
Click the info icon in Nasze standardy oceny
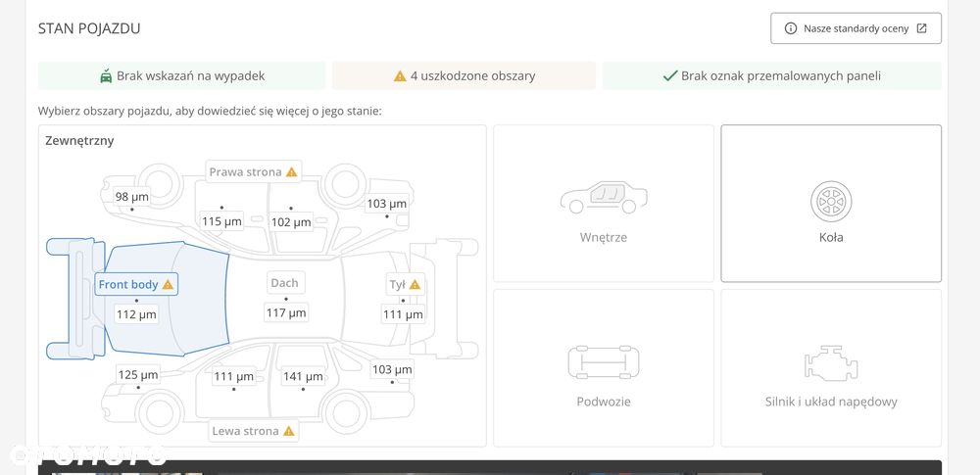pyautogui.click(x=791, y=28)
